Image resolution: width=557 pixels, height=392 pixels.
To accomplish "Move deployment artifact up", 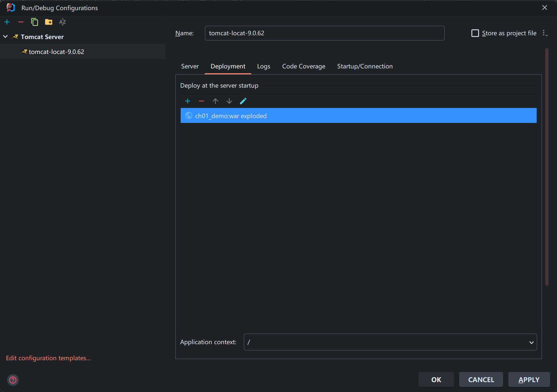I will [x=215, y=101].
